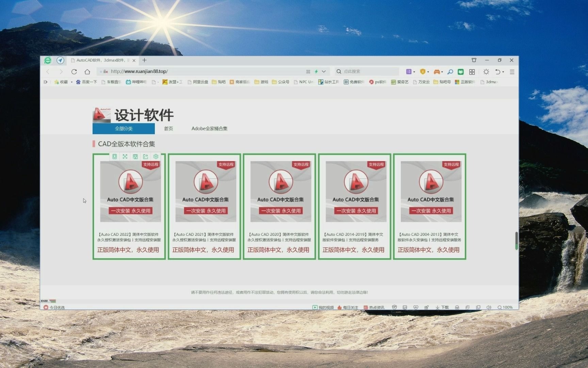
Task: Go forward with the forward arrow
Action: tap(61, 72)
